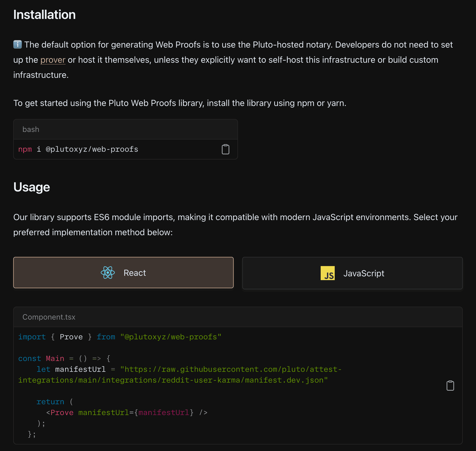Click the return statement in code

pos(51,402)
